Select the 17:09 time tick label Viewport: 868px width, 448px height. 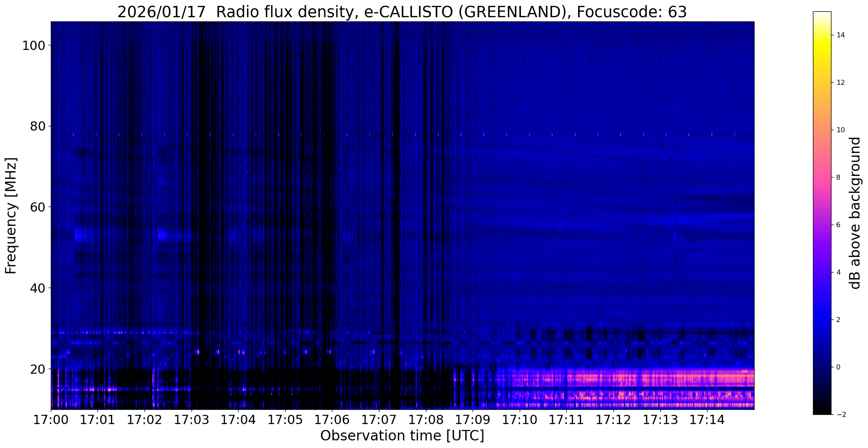[x=473, y=419]
